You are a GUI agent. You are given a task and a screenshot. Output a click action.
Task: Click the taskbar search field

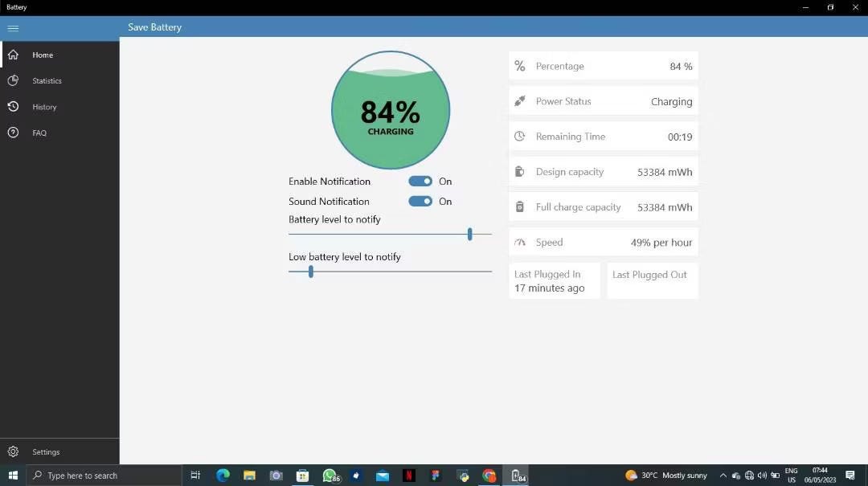point(104,476)
